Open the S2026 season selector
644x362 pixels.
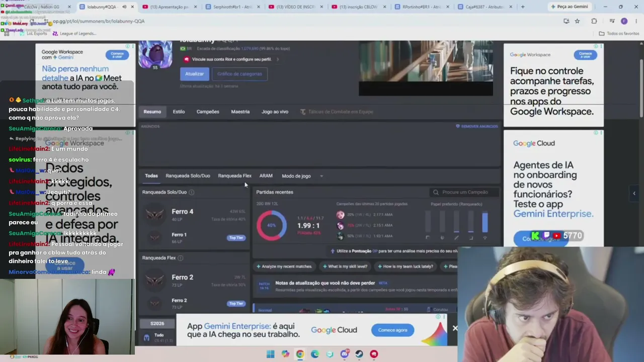(x=157, y=324)
